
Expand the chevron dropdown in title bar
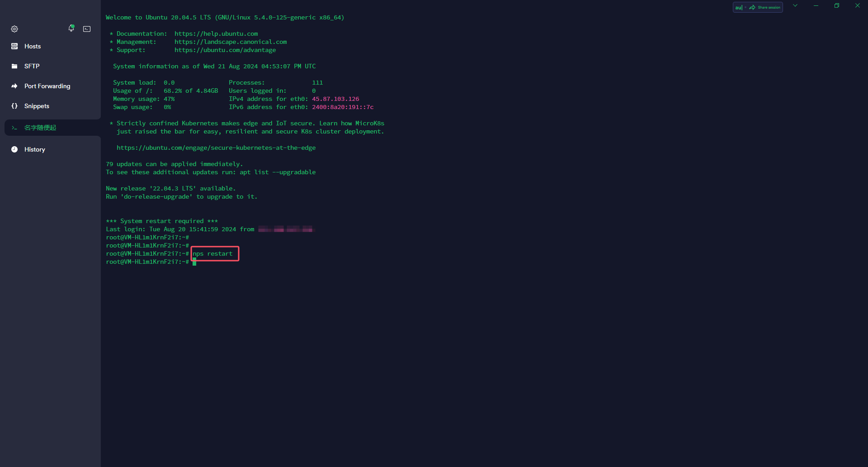pyautogui.click(x=795, y=5)
